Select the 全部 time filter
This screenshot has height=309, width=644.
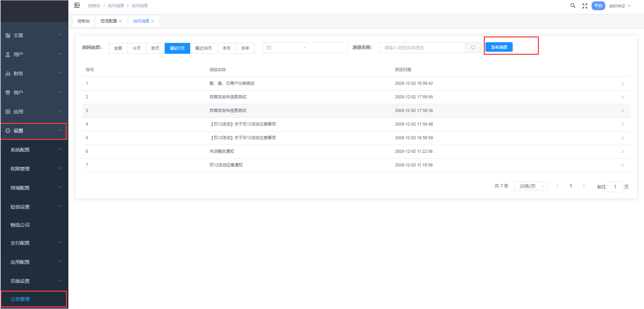click(x=118, y=48)
